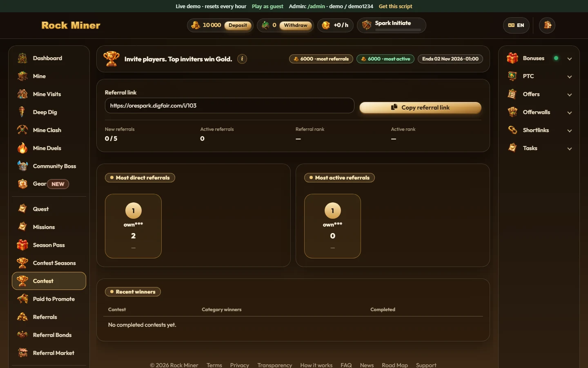Expand the Shortlinks section chevron

(x=570, y=130)
